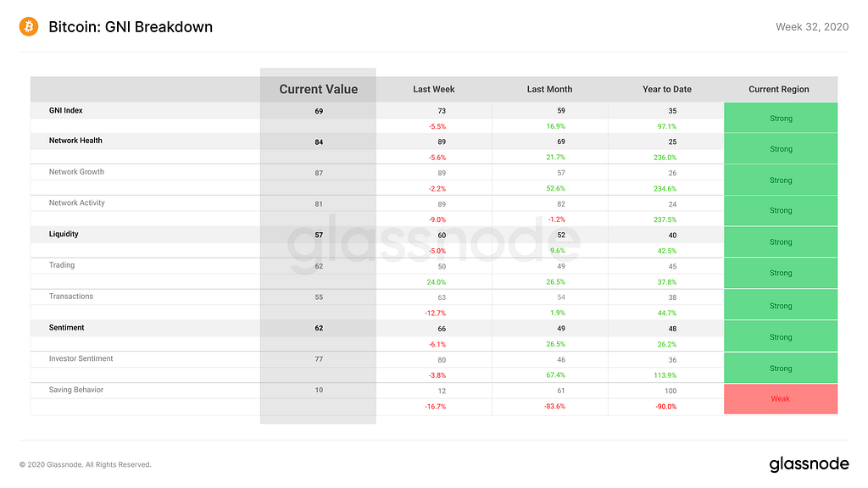Image resolution: width=868 pixels, height=488 pixels.
Task: Click the Transactions row label
Action: (71, 297)
